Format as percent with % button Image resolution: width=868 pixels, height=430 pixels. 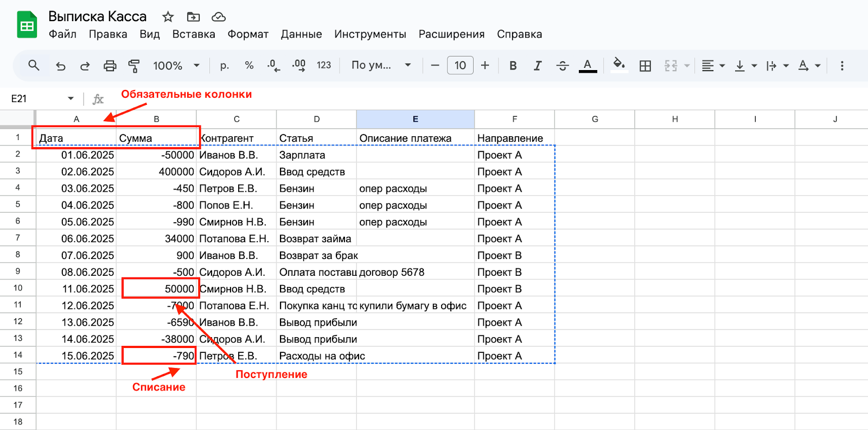249,66
